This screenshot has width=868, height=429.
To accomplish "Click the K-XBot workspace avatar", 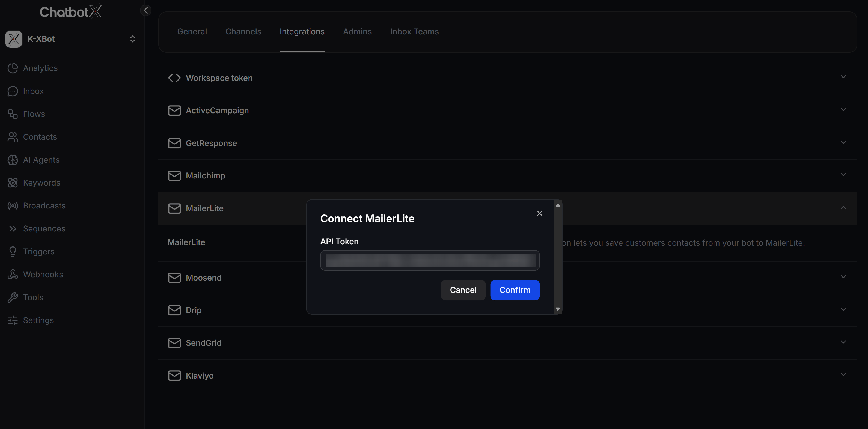I will point(14,39).
